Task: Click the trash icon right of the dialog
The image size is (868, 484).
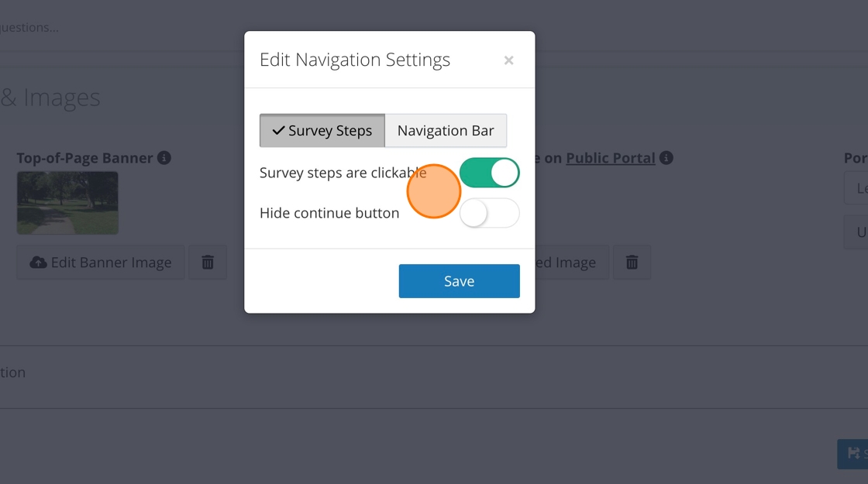Action: click(x=632, y=263)
